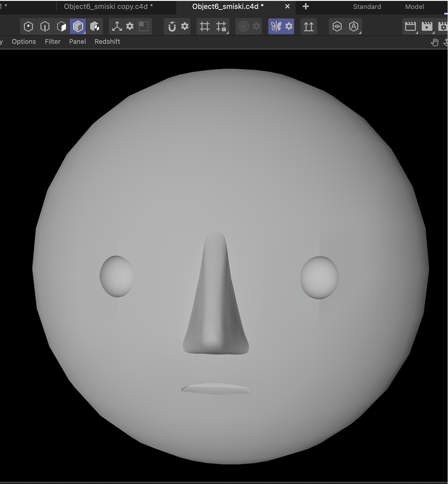
Task: Open the Model mode dropdown
Action: click(x=414, y=6)
